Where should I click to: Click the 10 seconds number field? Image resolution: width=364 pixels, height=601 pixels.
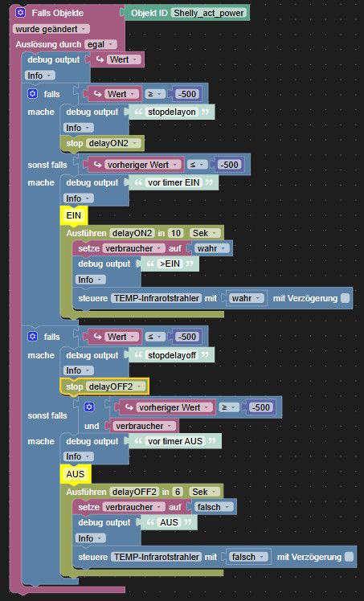click(x=176, y=233)
